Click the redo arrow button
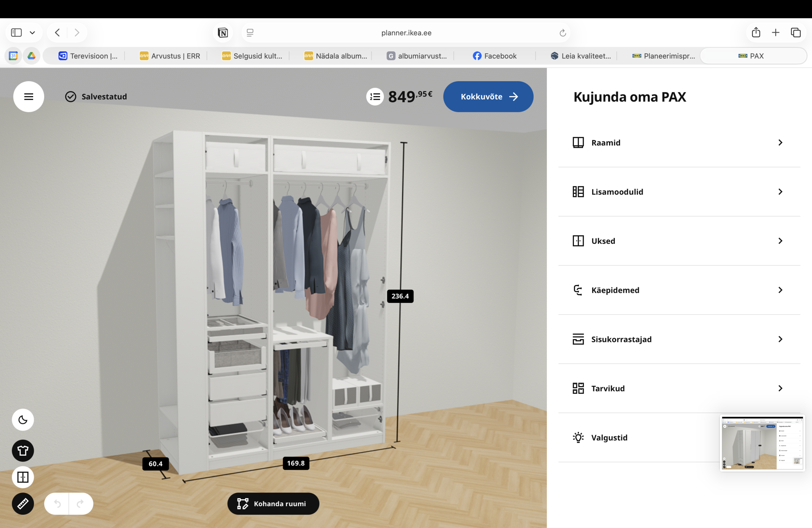Screen dimensions: 812x528 [x=81, y=503]
